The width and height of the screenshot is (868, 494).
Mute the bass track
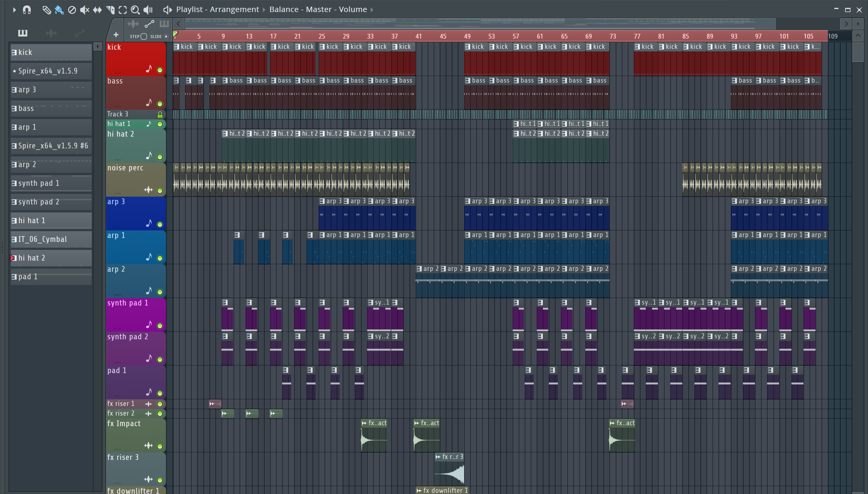[160, 104]
